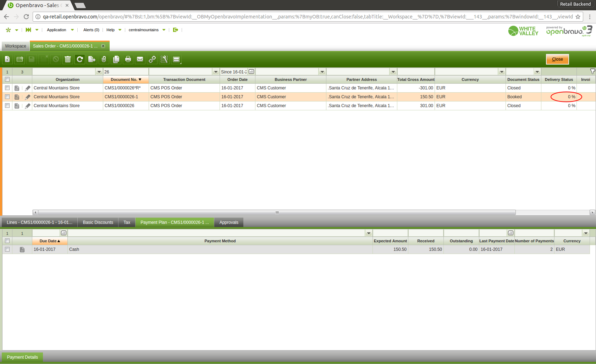Select the checkbox for order CMS1/0000026*R*
596x364 pixels.
tap(7, 88)
